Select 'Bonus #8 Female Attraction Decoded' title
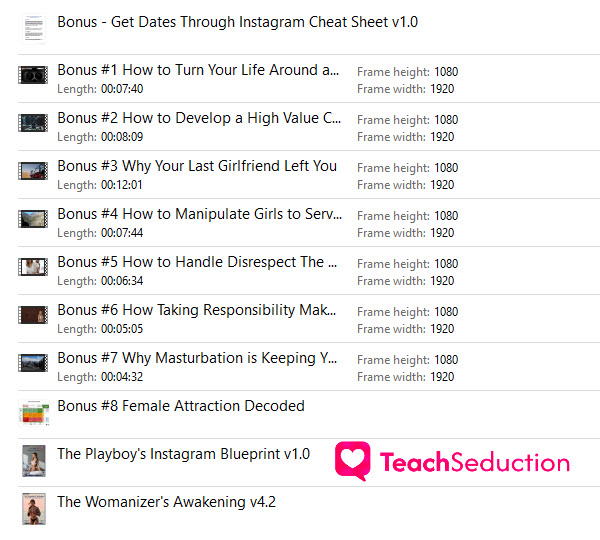This screenshot has width=600, height=540. 181,406
